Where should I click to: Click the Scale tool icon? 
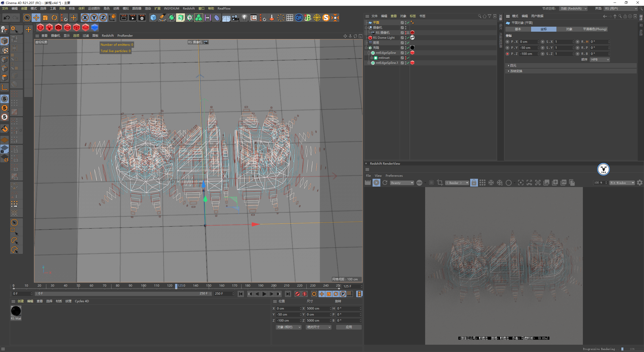(45, 18)
